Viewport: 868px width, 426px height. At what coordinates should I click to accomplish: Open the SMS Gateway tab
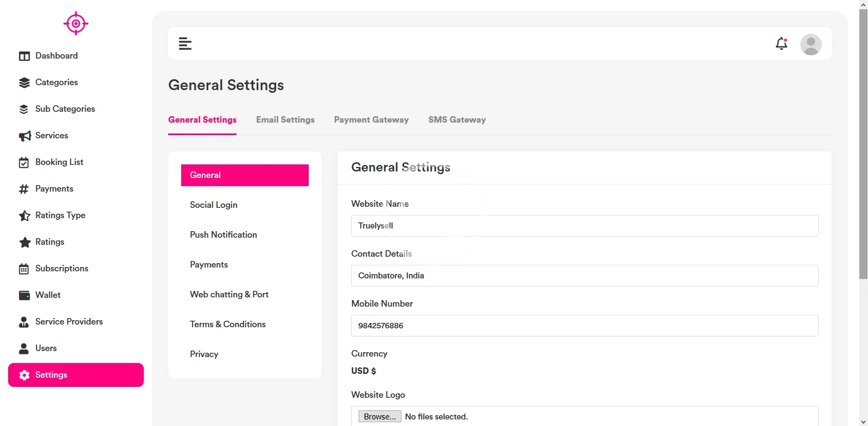click(457, 120)
